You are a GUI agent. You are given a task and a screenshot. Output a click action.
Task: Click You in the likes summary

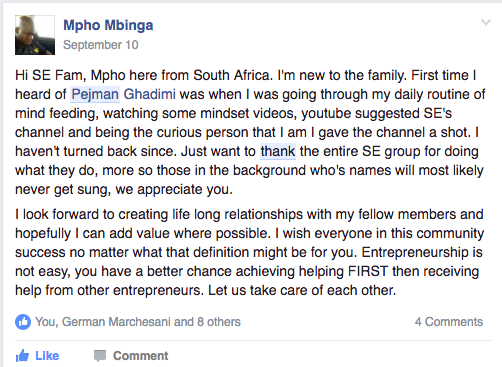click(x=46, y=322)
